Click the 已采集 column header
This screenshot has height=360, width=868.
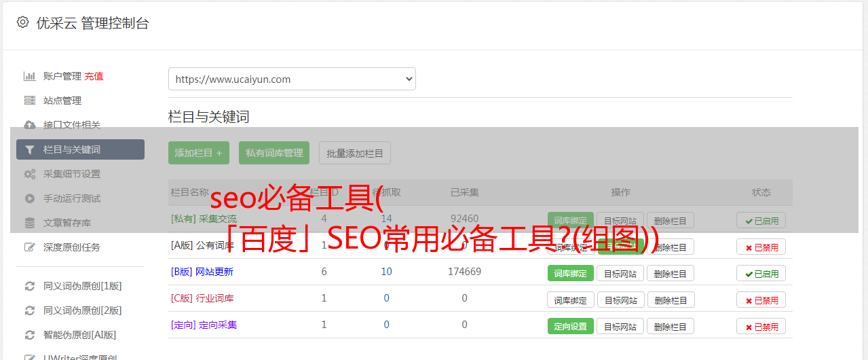click(464, 192)
